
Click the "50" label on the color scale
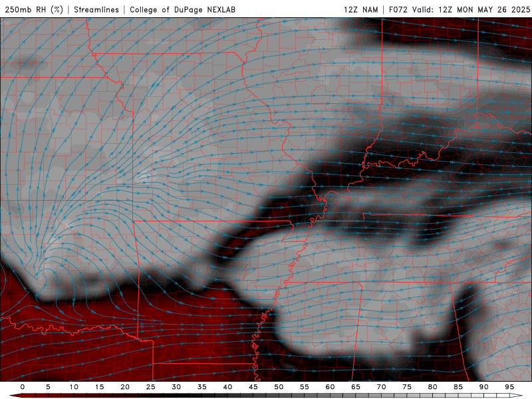(x=279, y=387)
